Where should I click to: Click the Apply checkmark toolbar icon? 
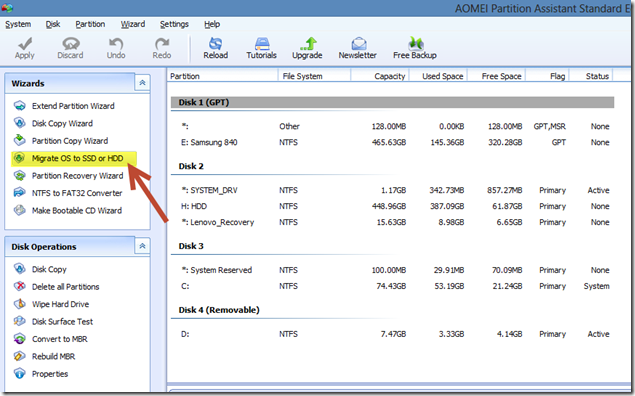25,43
